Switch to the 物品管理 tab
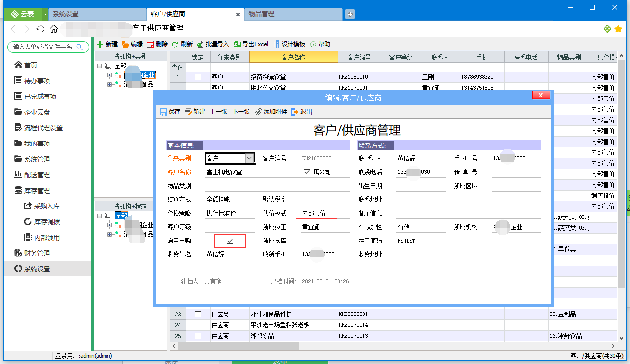This screenshot has width=630, height=364. pyautogui.click(x=293, y=14)
